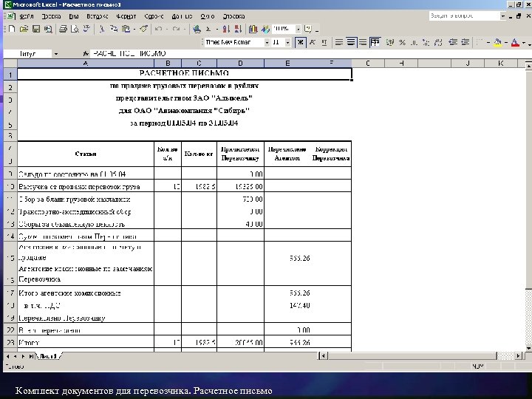The height and width of the screenshot is (399, 532).
Task: Click the first-sheet navigation arrow
Action: (x=8, y=356)
